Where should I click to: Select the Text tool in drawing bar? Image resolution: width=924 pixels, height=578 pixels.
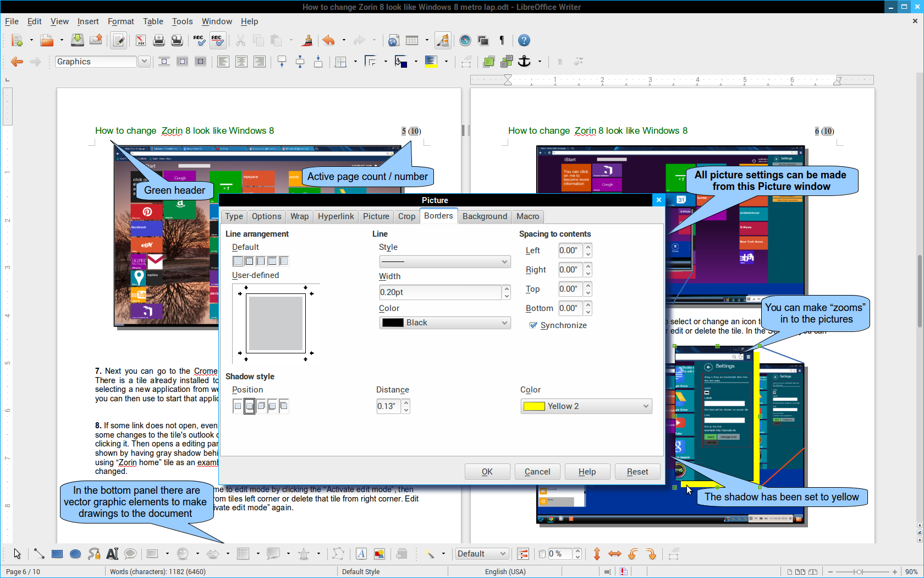(112, 554)
